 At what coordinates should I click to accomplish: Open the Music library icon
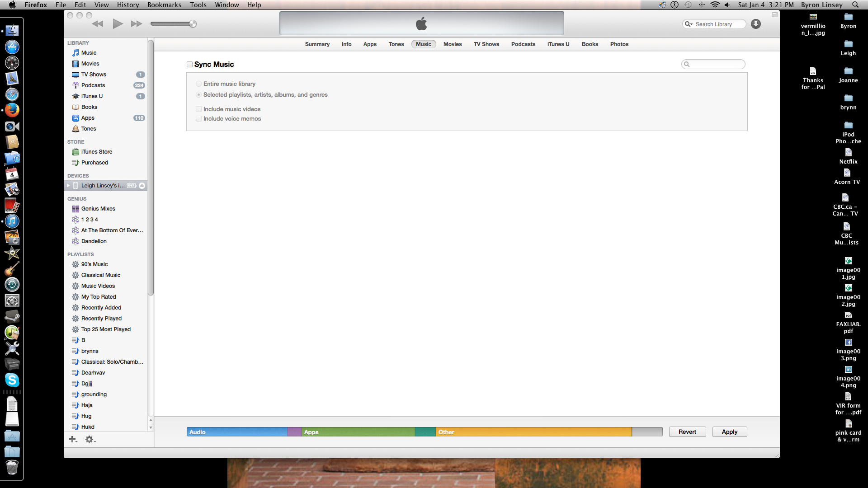pos(75,53)
